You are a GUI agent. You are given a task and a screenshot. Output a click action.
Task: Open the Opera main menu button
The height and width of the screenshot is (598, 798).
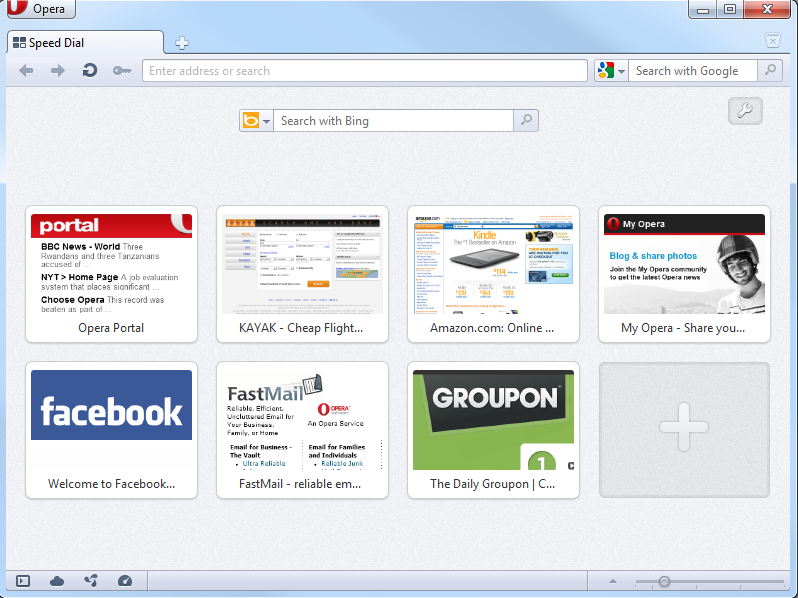point(41,9)
